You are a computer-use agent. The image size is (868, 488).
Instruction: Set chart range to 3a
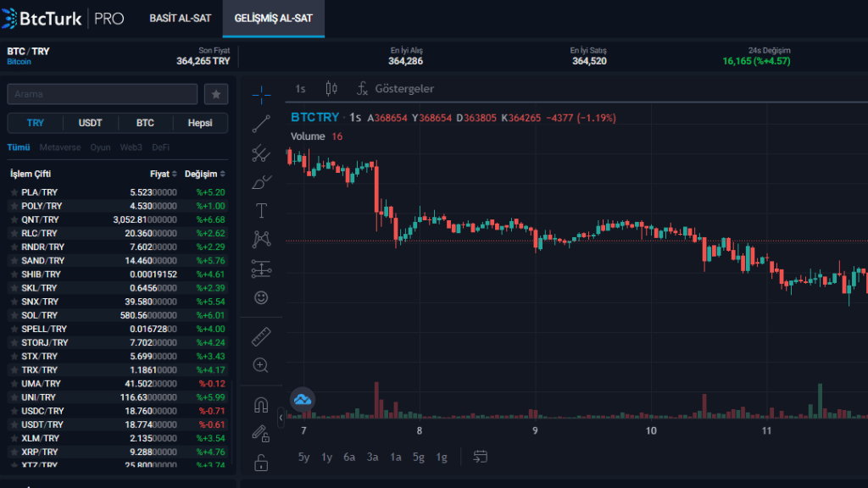point(373,457)
